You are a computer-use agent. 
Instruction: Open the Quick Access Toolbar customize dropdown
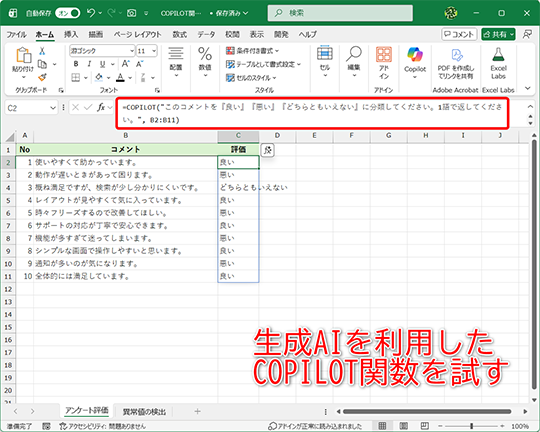coord(146,13)
